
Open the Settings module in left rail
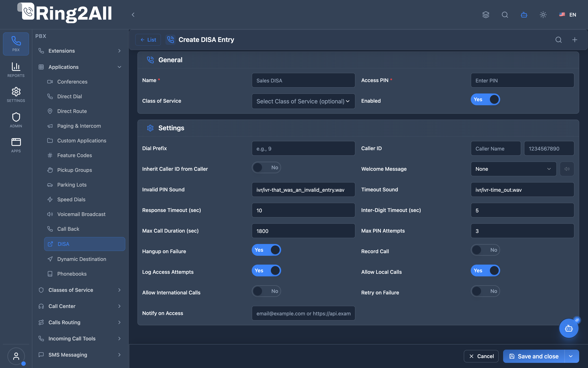16,95
